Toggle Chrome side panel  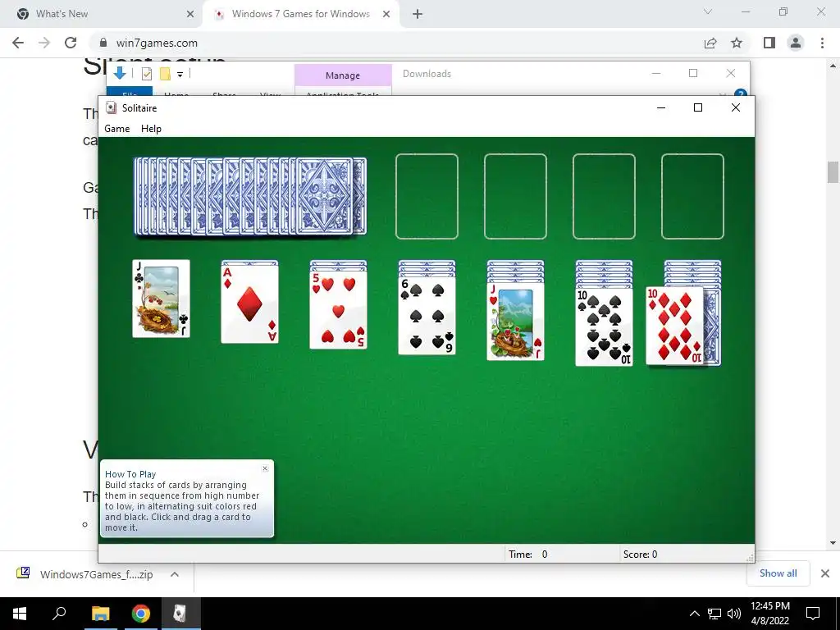coord(769,43)
